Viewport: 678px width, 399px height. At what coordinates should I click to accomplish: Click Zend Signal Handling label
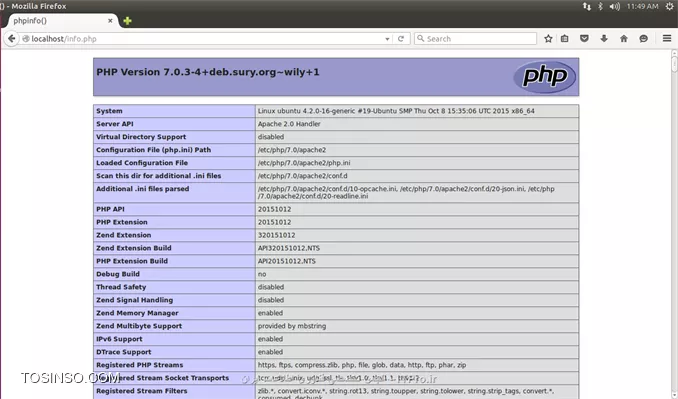pos(134,300)
